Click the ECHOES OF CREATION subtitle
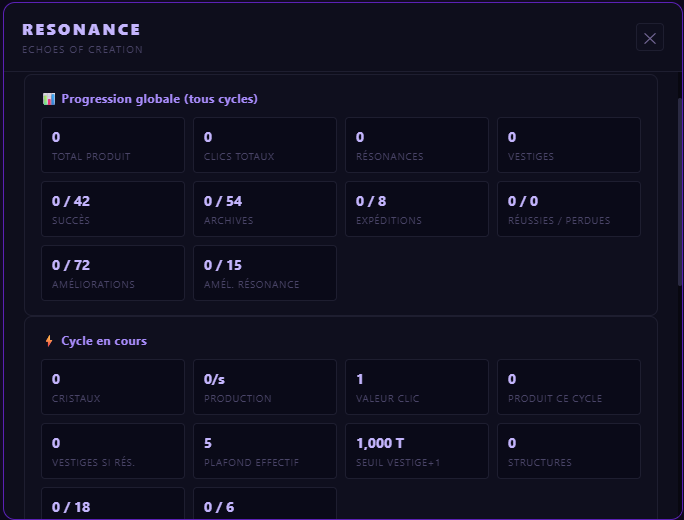This screenshot has width=684, height=520. [82, 50]
